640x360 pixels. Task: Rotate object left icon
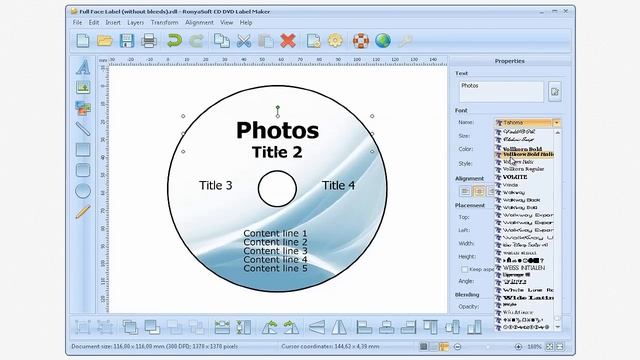pos(269,327)
